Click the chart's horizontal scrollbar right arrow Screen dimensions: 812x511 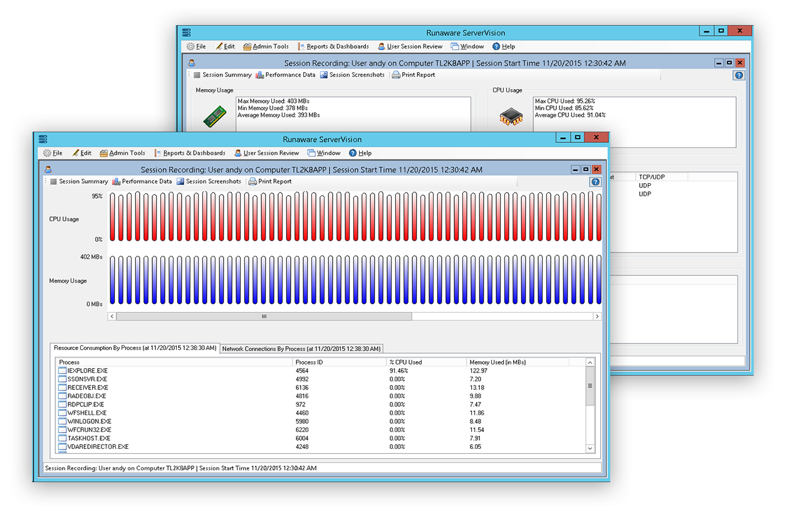coord(597,317)
